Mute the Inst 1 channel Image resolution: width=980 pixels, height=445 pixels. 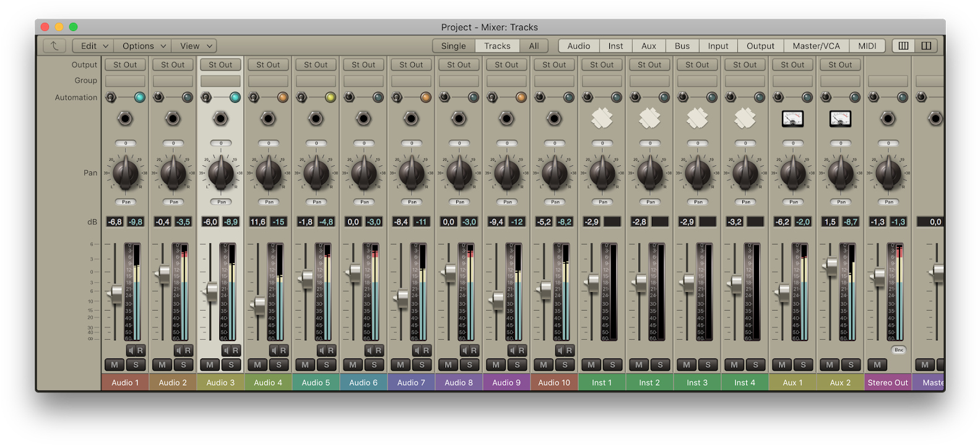[591, 365]
